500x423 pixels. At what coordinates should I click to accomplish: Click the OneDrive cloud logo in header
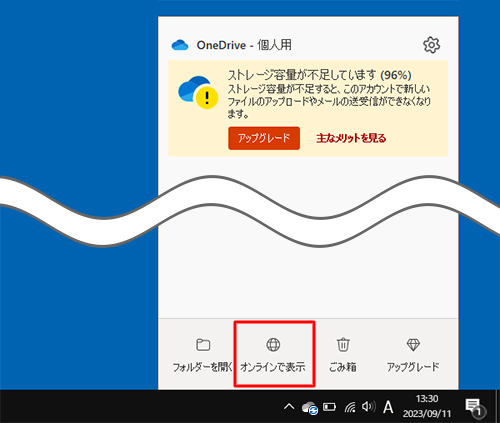click(180, 45)
